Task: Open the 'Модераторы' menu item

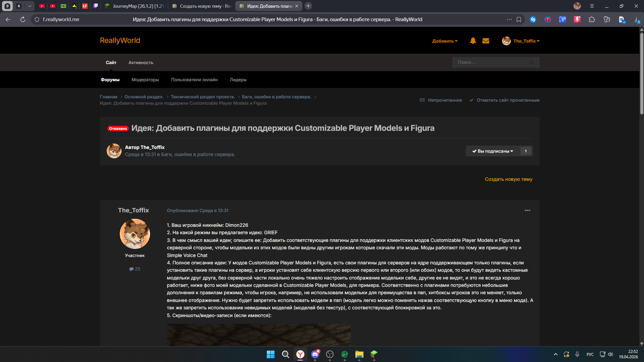Action: [x=145, y=80]
